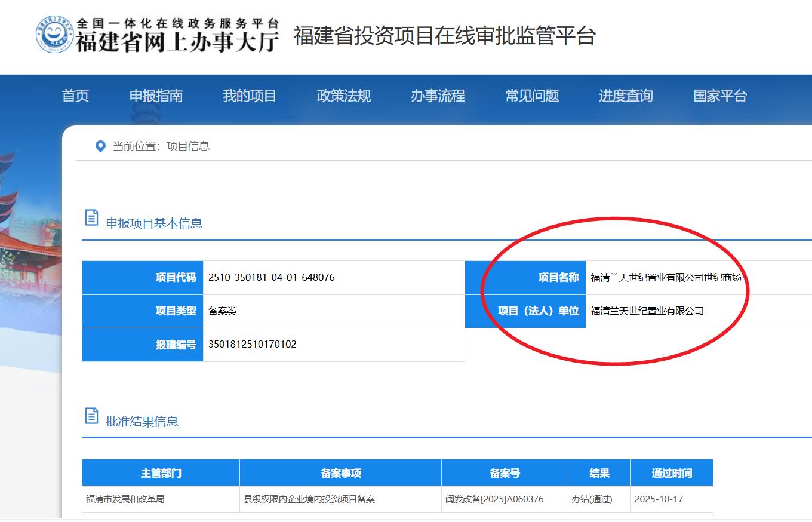
Task: Navigate to 常见问题 page
Action: click(x=531, y=96)
